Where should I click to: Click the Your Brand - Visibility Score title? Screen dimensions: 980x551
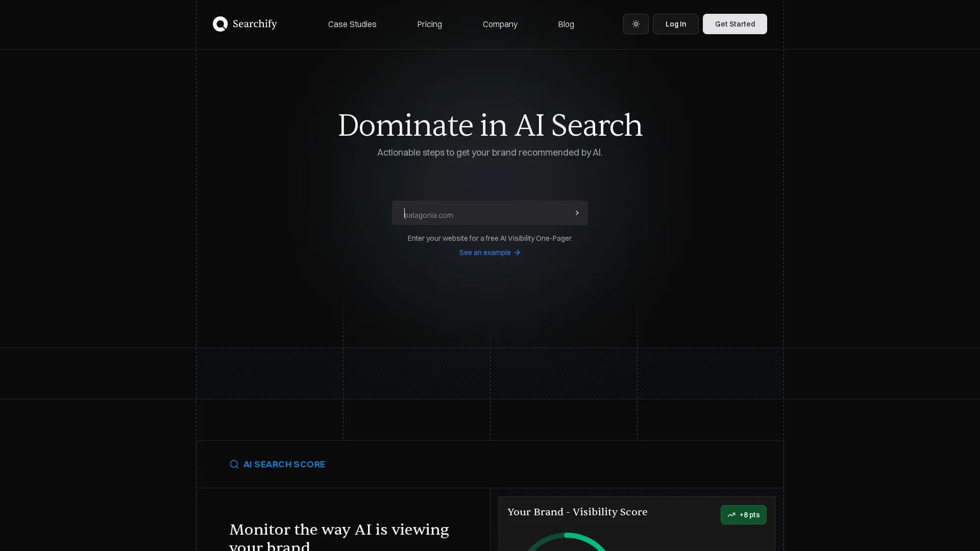click(x=577, y=512)
